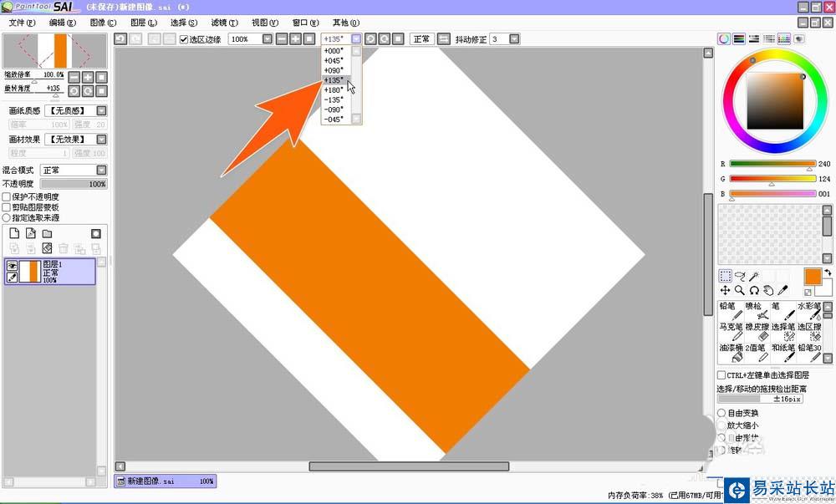Open the 视图 menu
Image resolution: width=836 pixels, height=504 pixels.
[265, 23]
